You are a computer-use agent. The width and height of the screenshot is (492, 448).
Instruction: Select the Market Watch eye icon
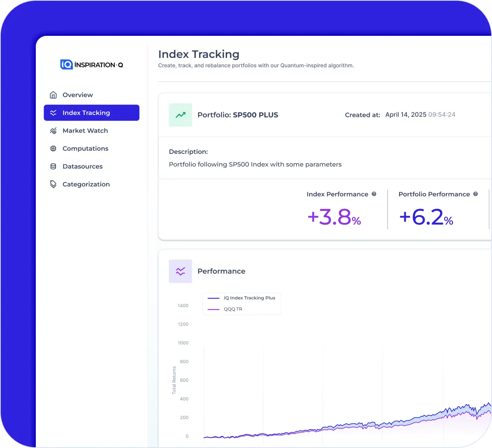click(53, 131)
